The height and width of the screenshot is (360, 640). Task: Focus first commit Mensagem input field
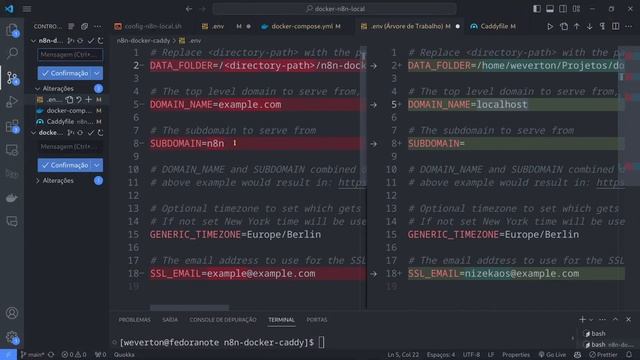pyautogui.click(x=70, y=55)
